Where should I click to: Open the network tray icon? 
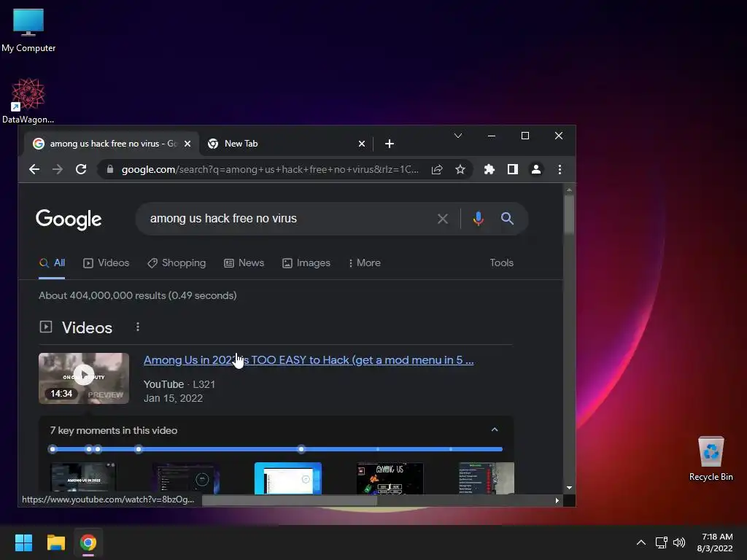pos(661,542)
